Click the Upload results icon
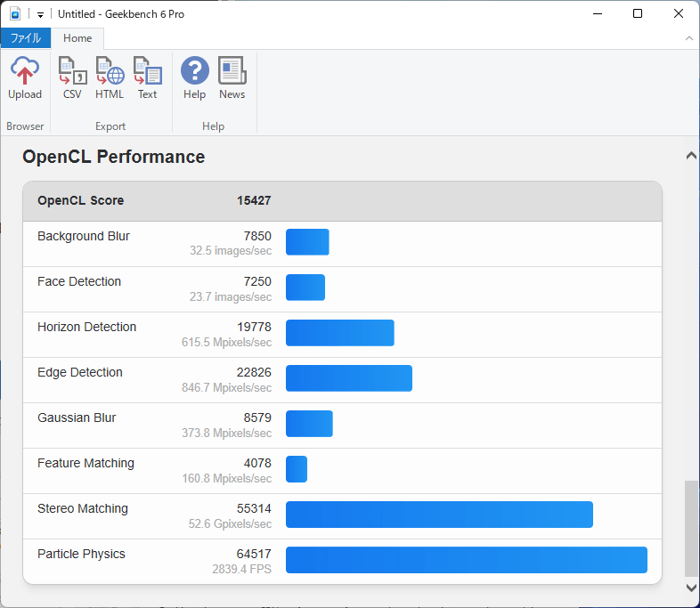The image size is (700, 608). click(x=25, y=78)
